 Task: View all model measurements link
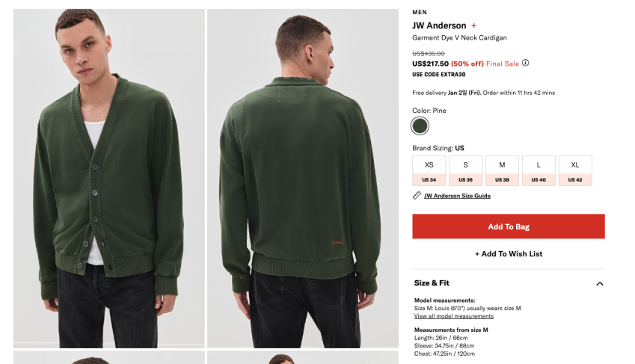[453, 316]
